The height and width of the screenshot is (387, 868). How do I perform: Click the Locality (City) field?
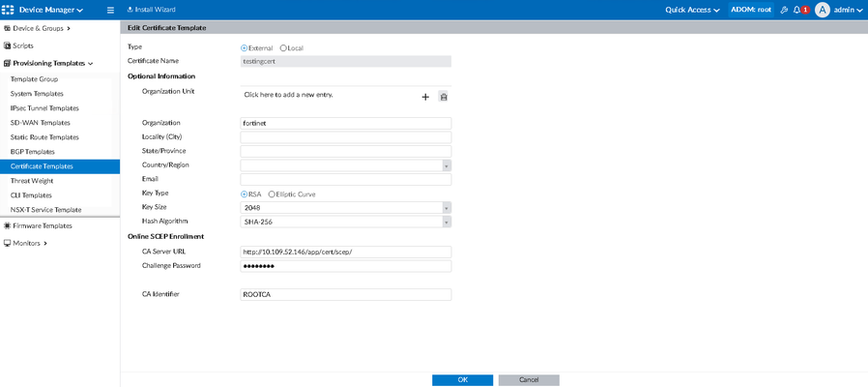(346, 137)
